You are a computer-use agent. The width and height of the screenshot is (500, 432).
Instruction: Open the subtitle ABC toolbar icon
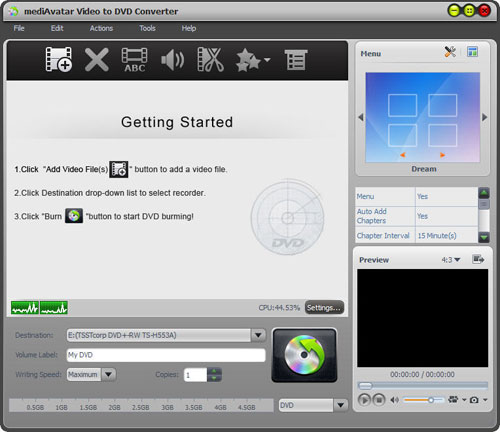pos(134,60)
